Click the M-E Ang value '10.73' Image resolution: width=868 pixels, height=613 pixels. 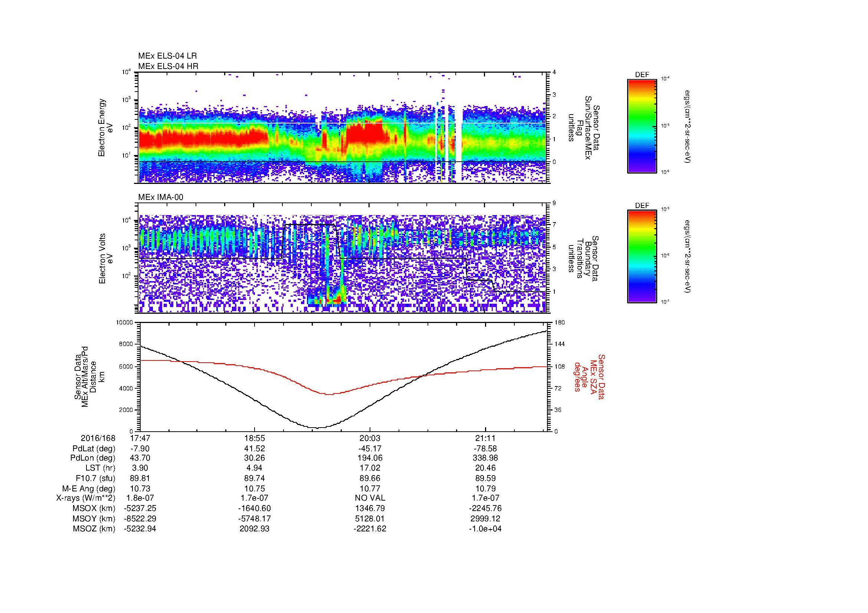click(x=140, y=489)
